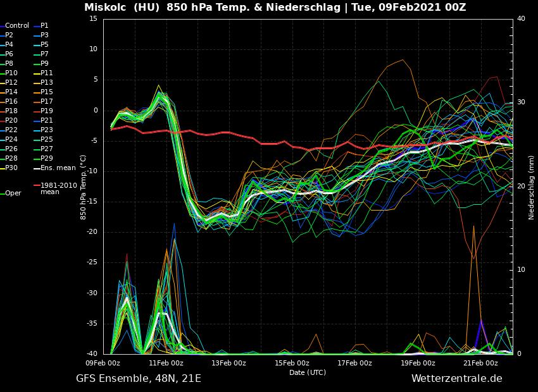Click the 21Feb 00z date tick label
538x392 pixels.
[x=480, y=363]
